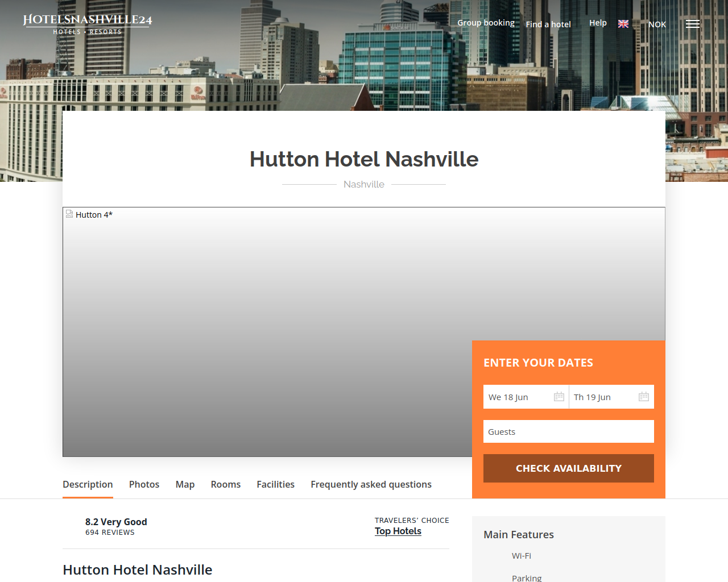Click the 694 Reviews text
Image resolution: width=728 pixels, height=582 pixels.
coord(110,533)
